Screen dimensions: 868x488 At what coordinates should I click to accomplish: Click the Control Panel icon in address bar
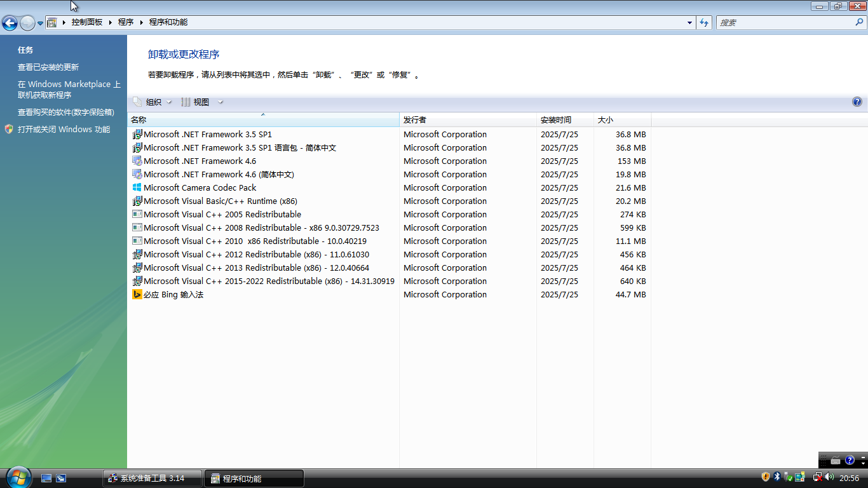[x=52, y=22]
